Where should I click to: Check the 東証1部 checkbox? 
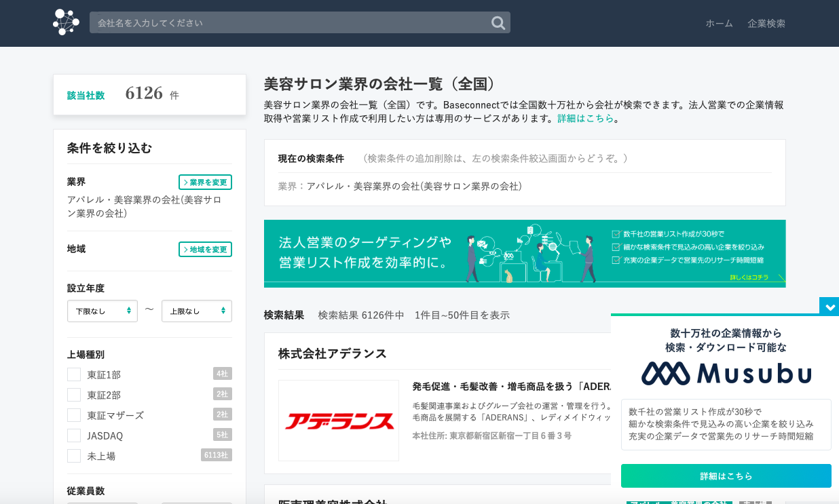74,374
